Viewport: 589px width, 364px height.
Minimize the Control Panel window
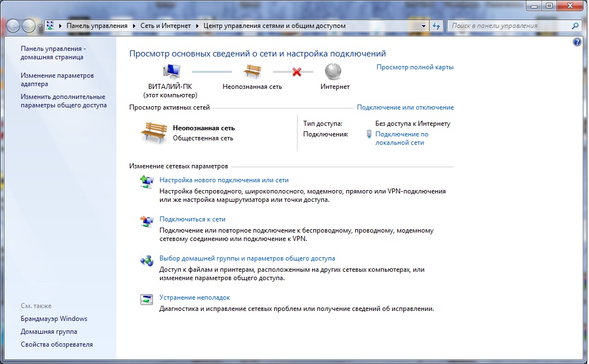pos(534,6)
